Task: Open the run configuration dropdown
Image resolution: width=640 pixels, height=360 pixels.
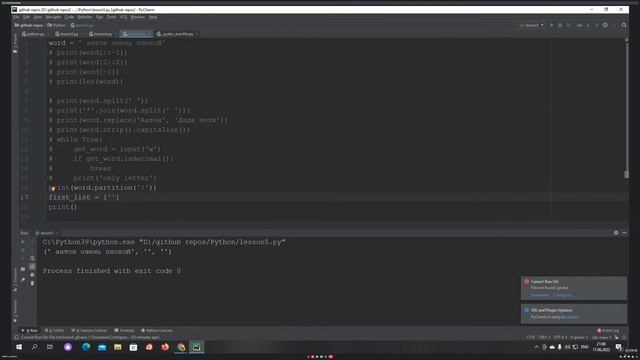Action: (532, 25)
